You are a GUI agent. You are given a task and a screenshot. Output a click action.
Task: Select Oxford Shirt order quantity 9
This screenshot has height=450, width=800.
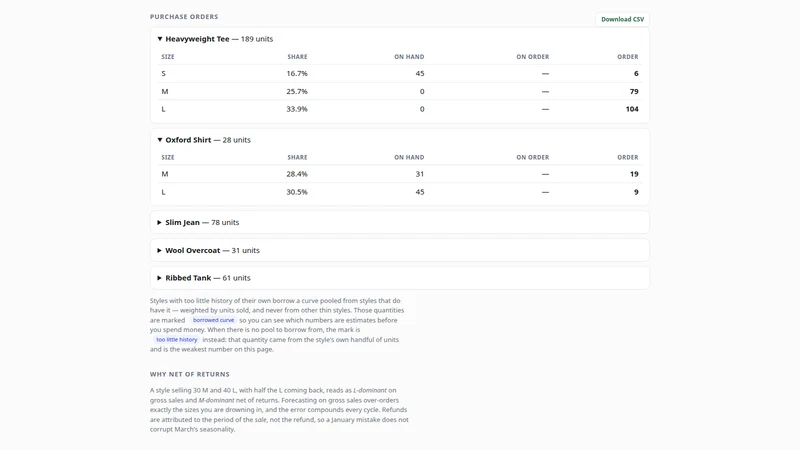point(636,192)
